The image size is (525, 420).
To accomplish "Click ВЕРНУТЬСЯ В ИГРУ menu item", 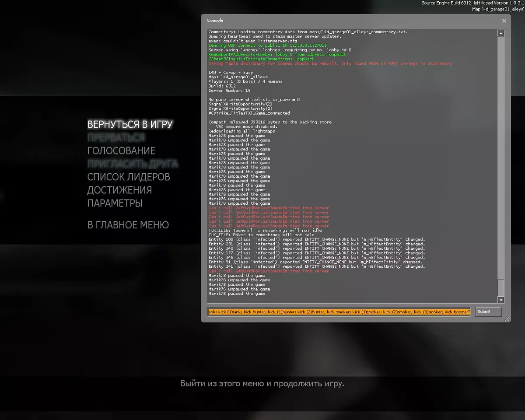I will [x=130, y=124].
